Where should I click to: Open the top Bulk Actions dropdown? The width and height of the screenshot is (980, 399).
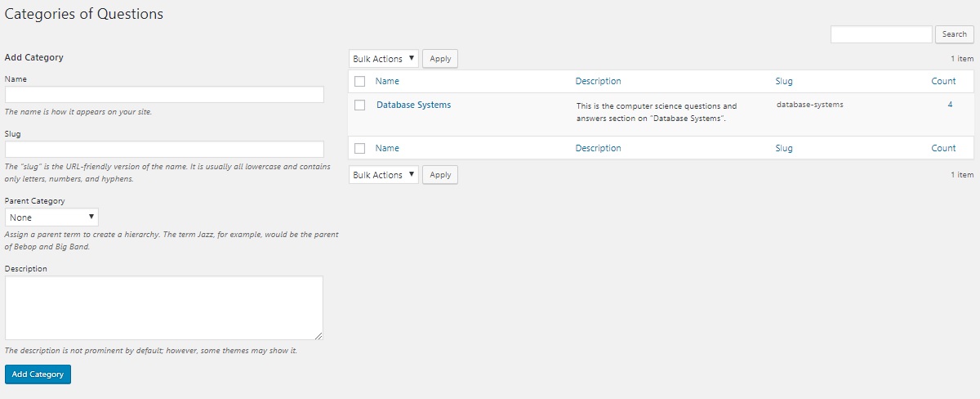click(x=384, y=59)
